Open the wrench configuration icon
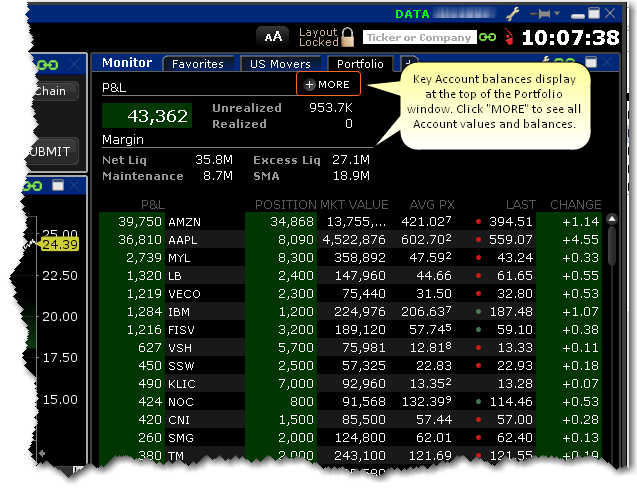 [x=514, y=13]
